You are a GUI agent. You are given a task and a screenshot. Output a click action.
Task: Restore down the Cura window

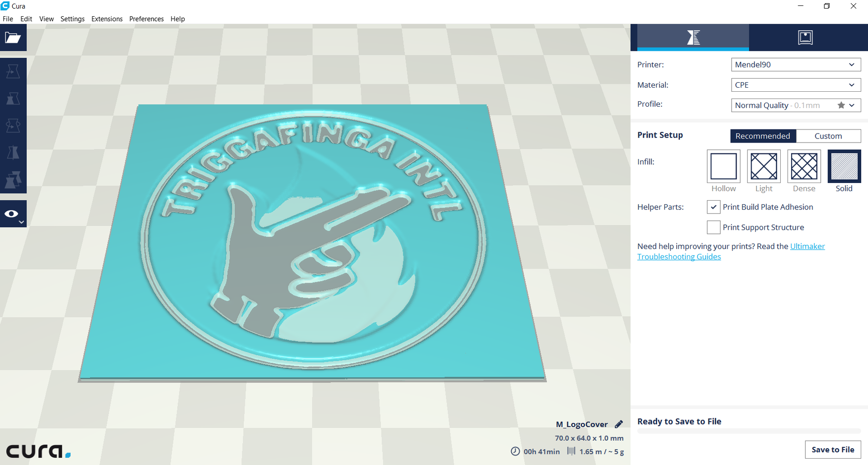827,6
